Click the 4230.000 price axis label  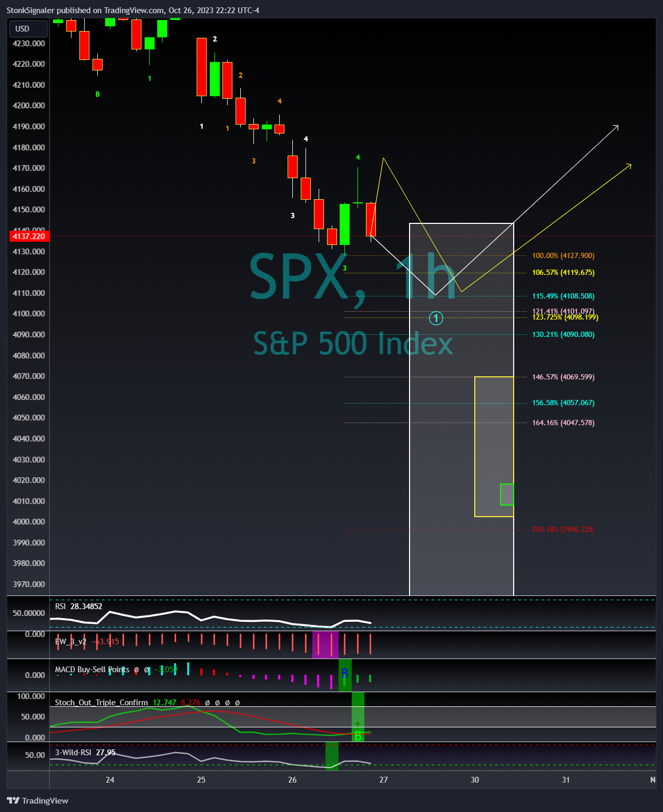(x=29, y=44)
